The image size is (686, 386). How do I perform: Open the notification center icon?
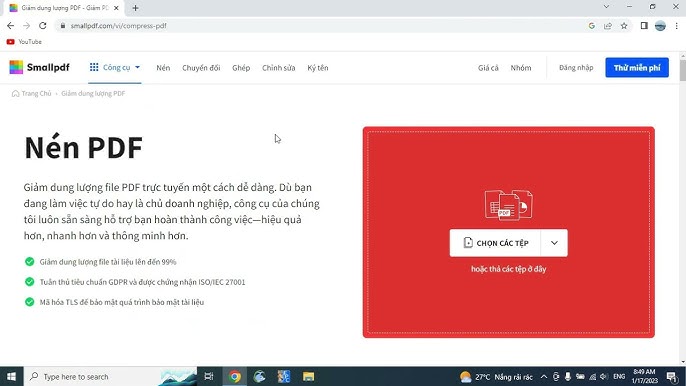[672, 376]
